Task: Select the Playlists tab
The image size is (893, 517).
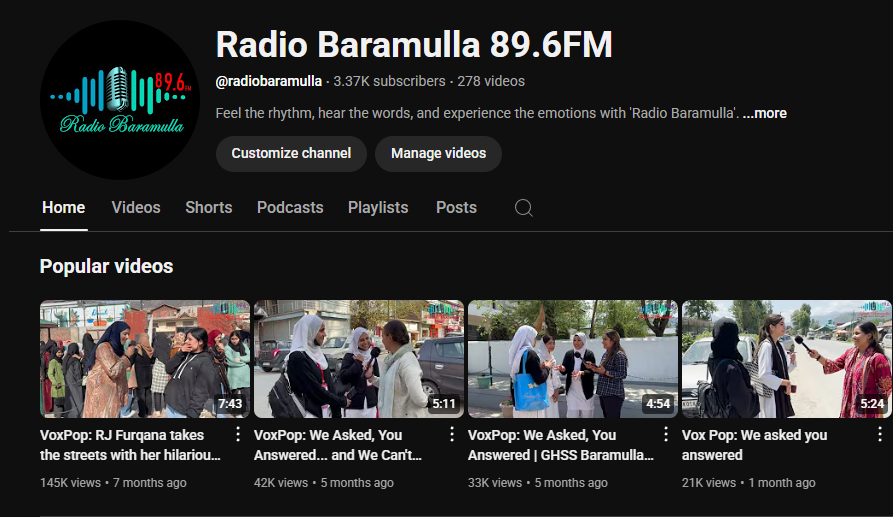Action: pyautogui.click(x=378, y=208)
